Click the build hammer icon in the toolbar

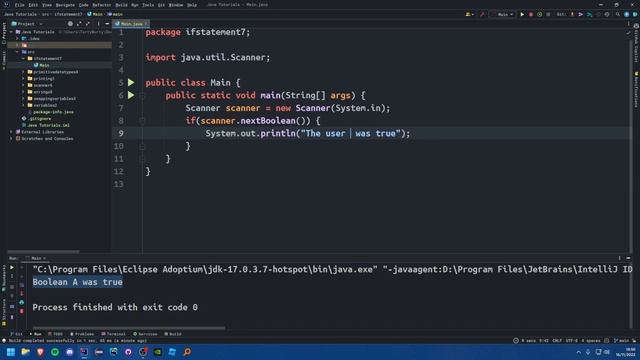(x=482, y=14)
